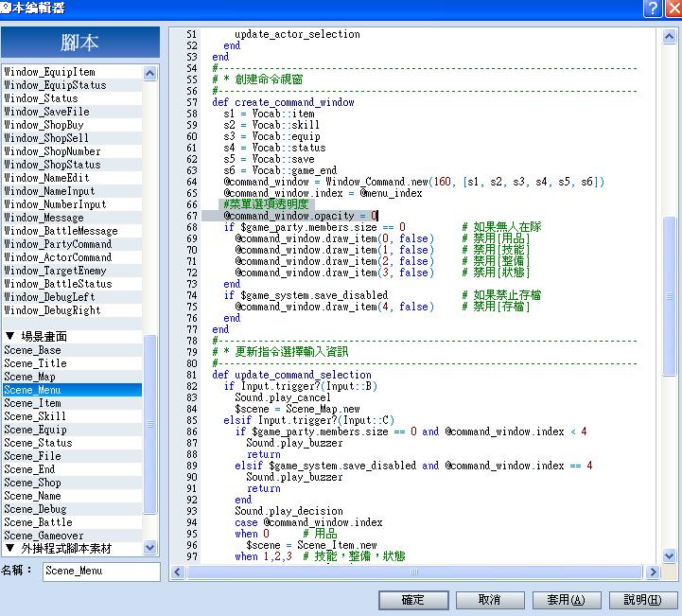Open Scene_Title script
This screenshot has height=616, width=682.
[72, 363]
